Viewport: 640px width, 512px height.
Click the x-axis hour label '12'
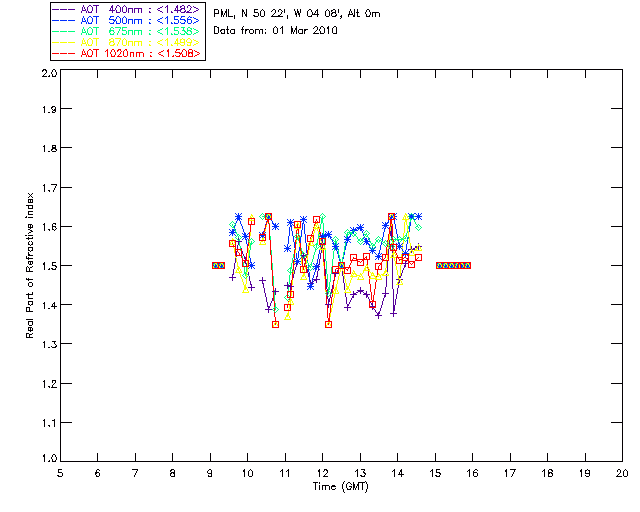[322, 473]
